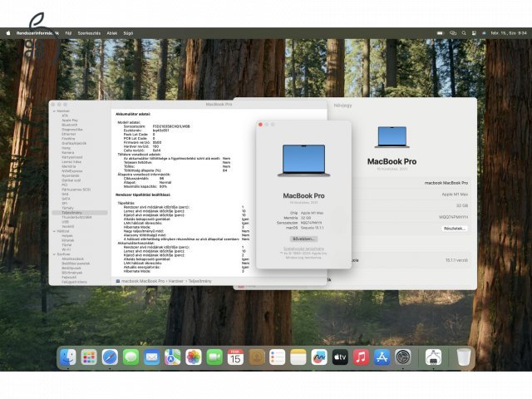Select Apple Pay in the sidebar

(70, 120)
